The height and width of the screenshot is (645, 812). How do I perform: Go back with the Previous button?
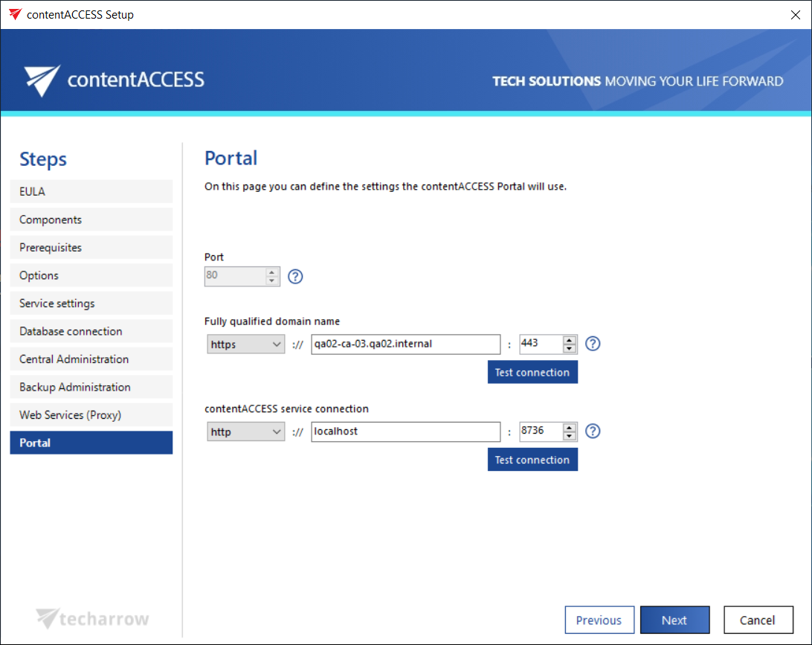click(x=599, y=620)
